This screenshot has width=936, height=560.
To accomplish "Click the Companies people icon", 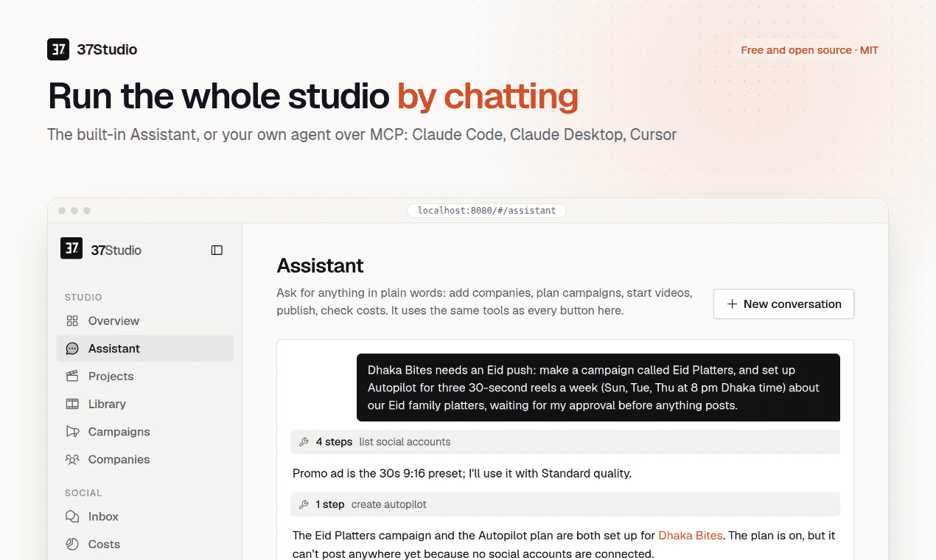I will (x=72, y=459).
